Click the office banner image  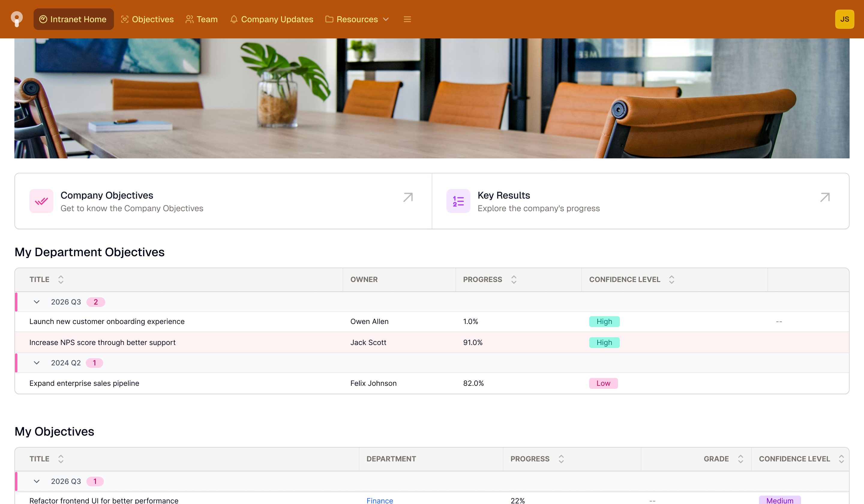(432, 98)
